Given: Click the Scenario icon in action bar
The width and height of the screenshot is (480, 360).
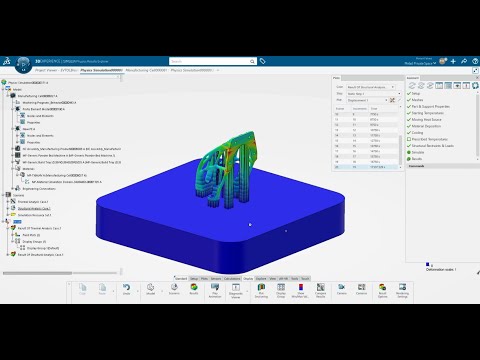Looking at the screenshot, I should (174, 287).
